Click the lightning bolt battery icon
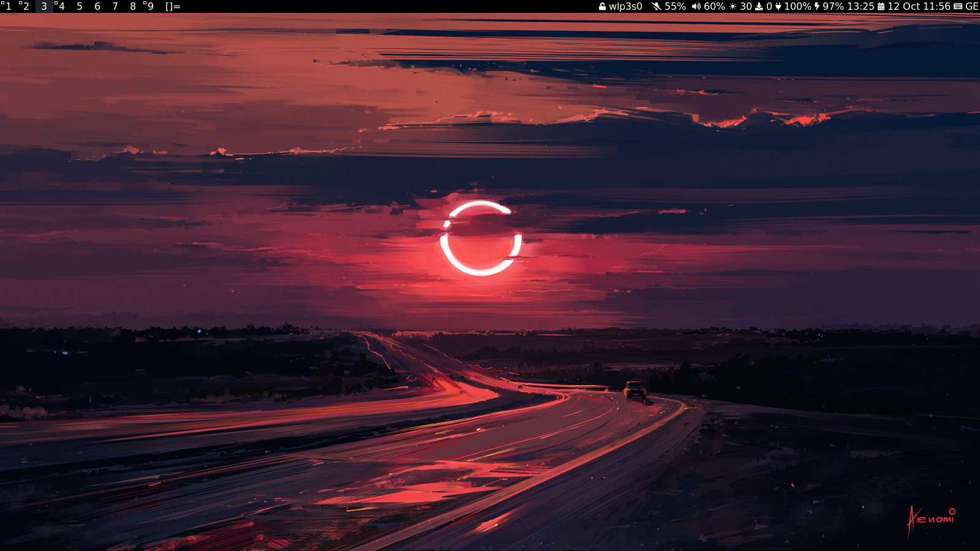The image size is (980, 551). 817,7
